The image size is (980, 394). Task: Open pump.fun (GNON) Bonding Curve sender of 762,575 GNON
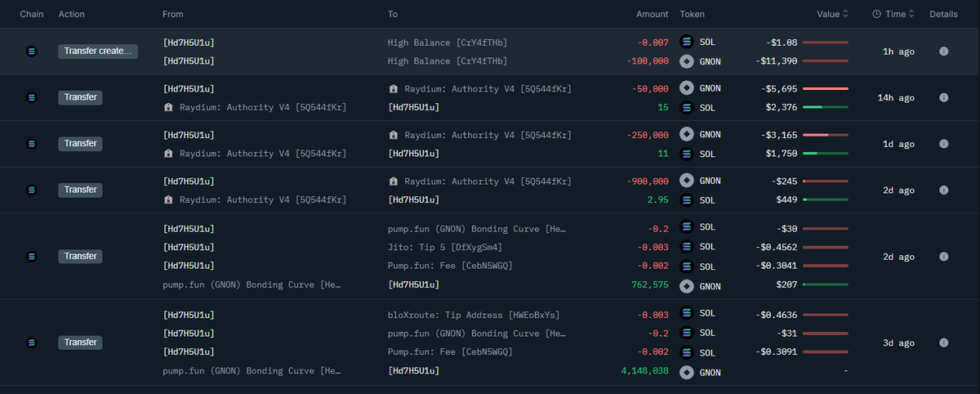(252, 285)
